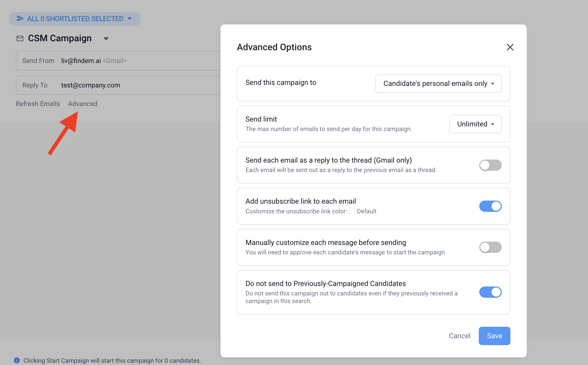588x365 pixels.
Task: Open the 'Candidate's personal emails only' dropdown
Action: click(x=438, y=84)
